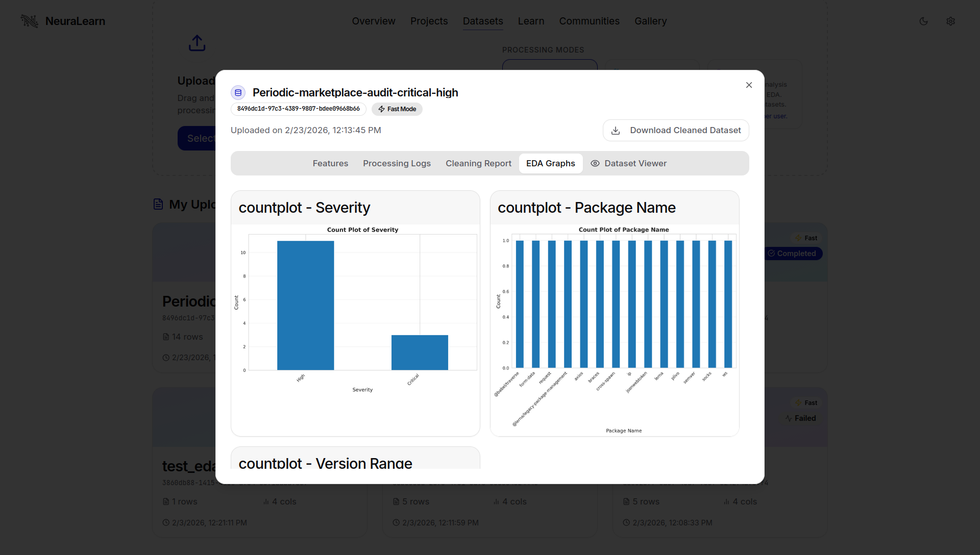This screenshot has width=980, height=555.
Task: Click the upload arrow icon above Upload panel
Action: point(197,43)
